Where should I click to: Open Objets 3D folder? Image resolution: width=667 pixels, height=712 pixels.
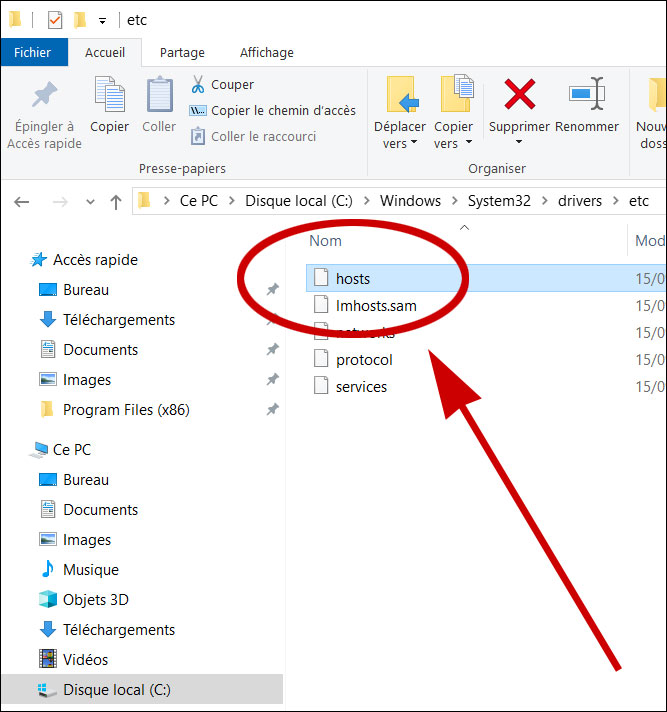[95, 599]
